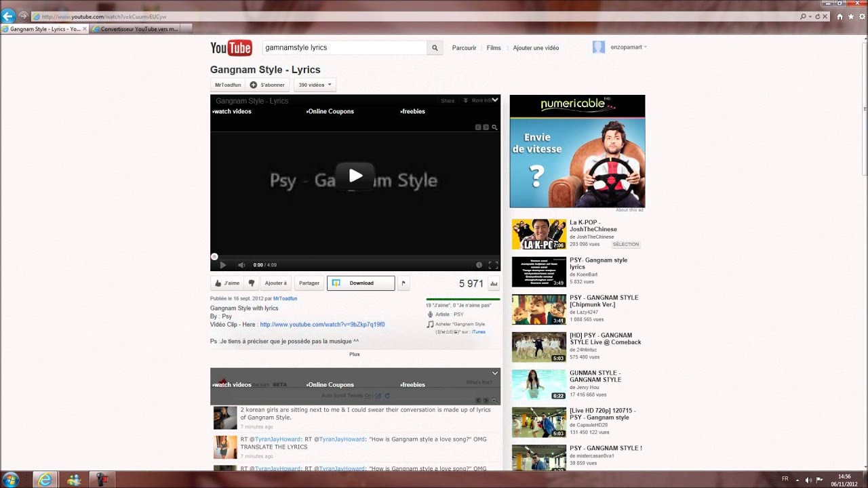Open browser tools gear icon
The width and height of the screenshot is (868, 488).
tap(861, 16)
